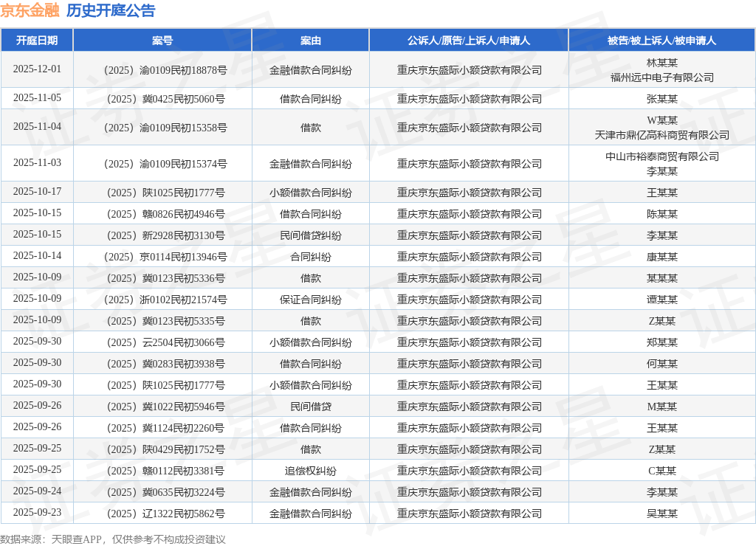756x546 pixels.
Task: Click the date 2025-11-05
Action: click(x=37, y=98)
